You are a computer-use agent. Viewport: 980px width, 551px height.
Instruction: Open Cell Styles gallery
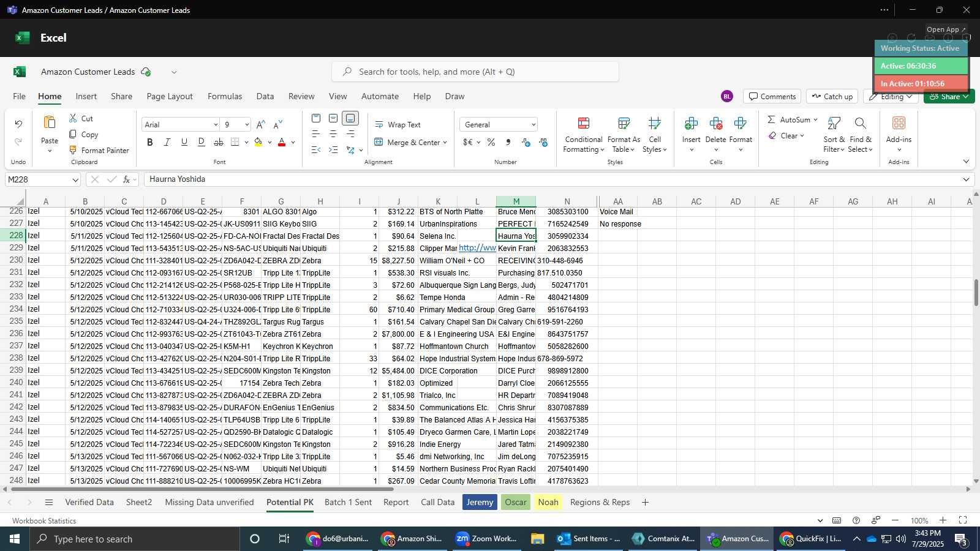[655, 135]
